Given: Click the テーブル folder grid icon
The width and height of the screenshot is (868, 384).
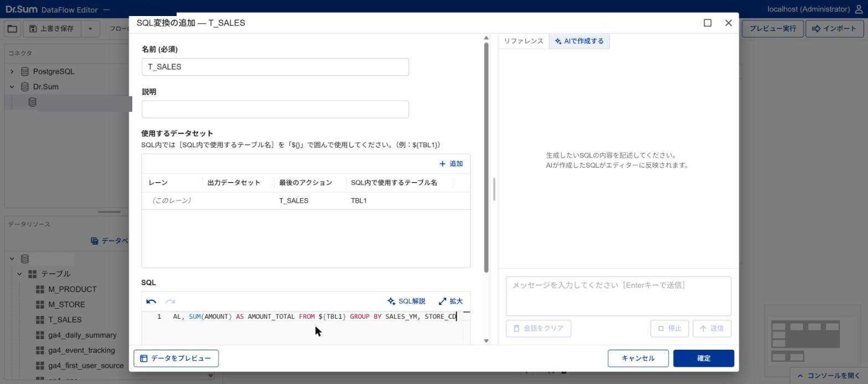Looking at the screenshot, I should coord(32,274).
